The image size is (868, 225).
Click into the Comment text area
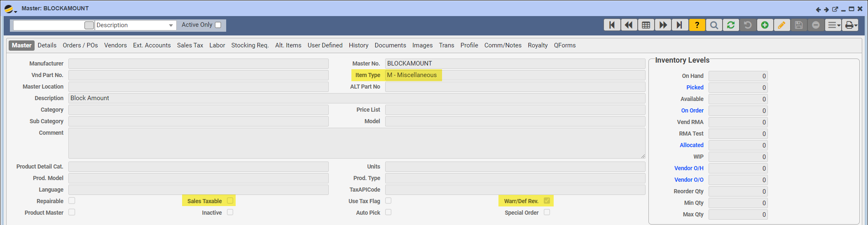pos(356,143)
